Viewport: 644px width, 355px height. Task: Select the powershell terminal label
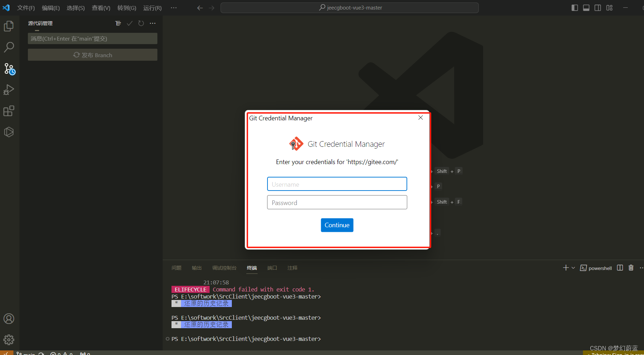point(600,268)
